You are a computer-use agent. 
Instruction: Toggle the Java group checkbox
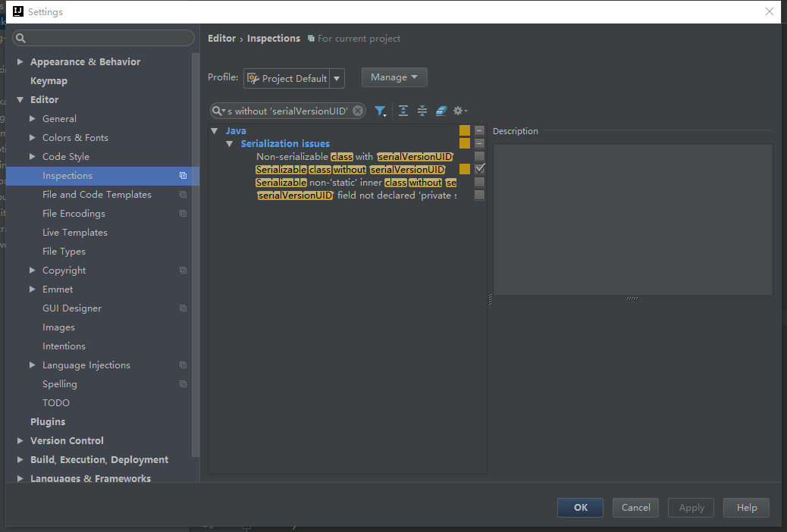tap(479, 130)
